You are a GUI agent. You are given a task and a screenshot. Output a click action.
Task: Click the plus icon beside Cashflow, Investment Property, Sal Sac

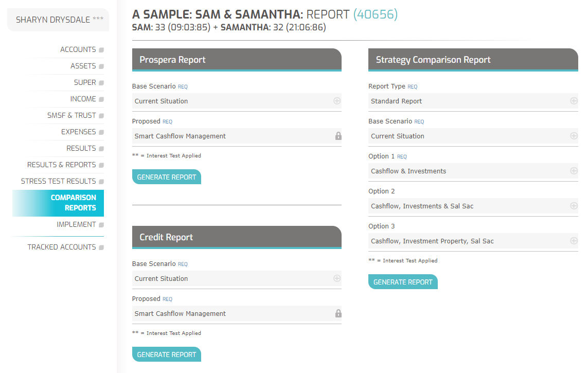[574, 241]
